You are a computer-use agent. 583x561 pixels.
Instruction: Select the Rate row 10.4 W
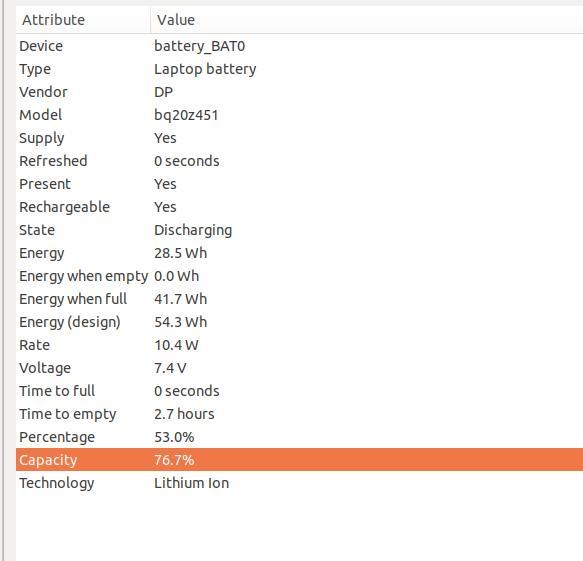[x=299, y=345]
